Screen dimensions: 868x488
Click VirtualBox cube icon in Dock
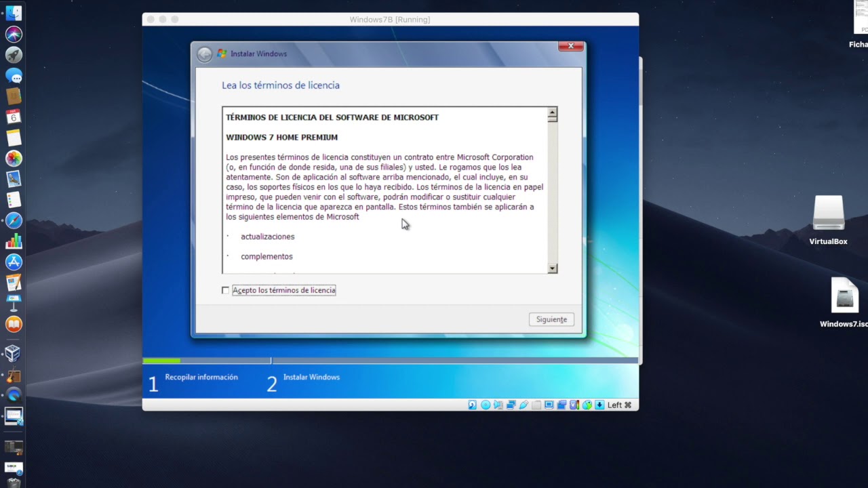[13, 353]
